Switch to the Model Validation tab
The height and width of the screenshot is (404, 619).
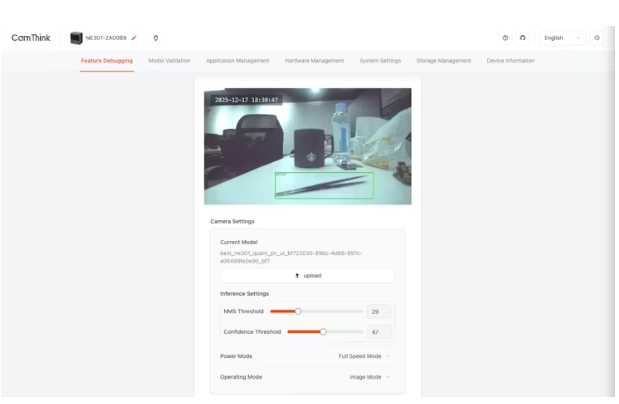[169, 61]
